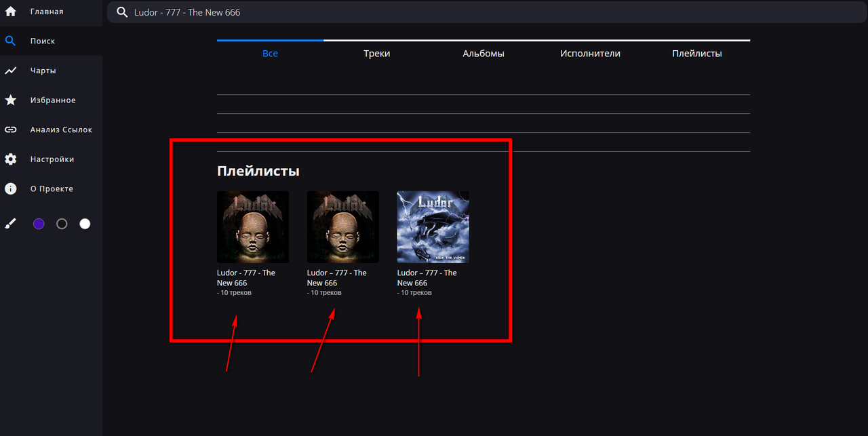Image resolution: width=868 pixels, height=436 pixels.
Task: Open the Поиск sidebar section
Action: [x=51, y=41]
